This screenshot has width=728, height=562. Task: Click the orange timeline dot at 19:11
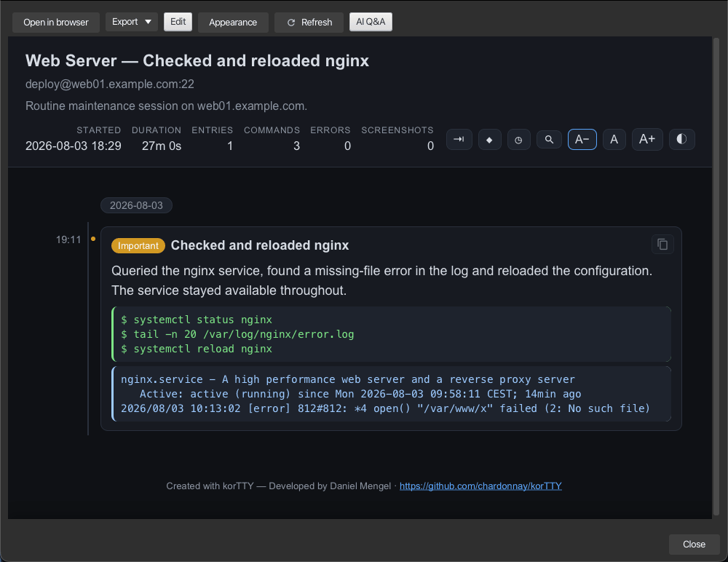[x=93, y=239]
